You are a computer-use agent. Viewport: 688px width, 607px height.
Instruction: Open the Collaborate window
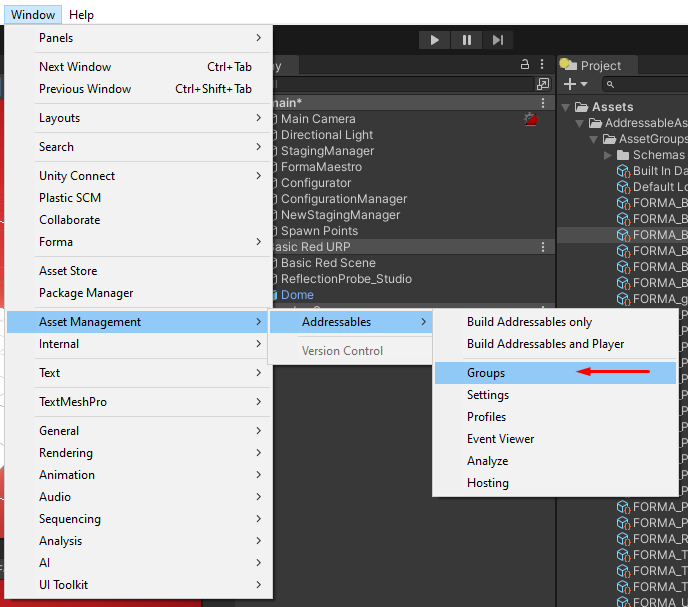point(139,219)
